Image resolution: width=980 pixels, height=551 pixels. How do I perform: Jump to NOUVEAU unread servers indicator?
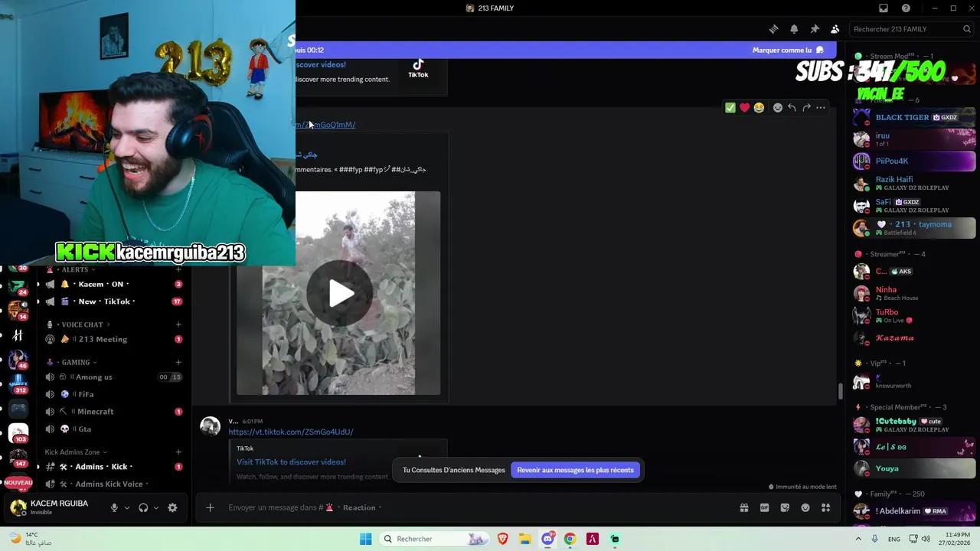(18, 483)
